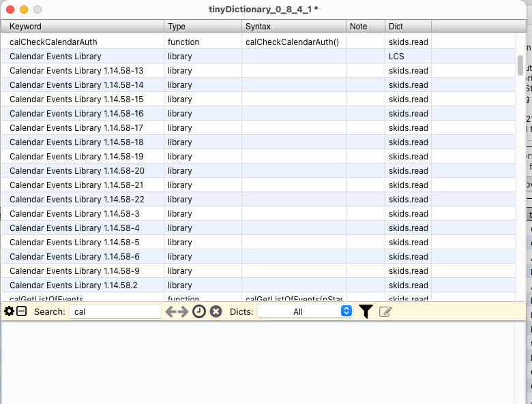Clear the search with the X icon
This screenshot has height=404, width=532.
click(x=216, y=311)
